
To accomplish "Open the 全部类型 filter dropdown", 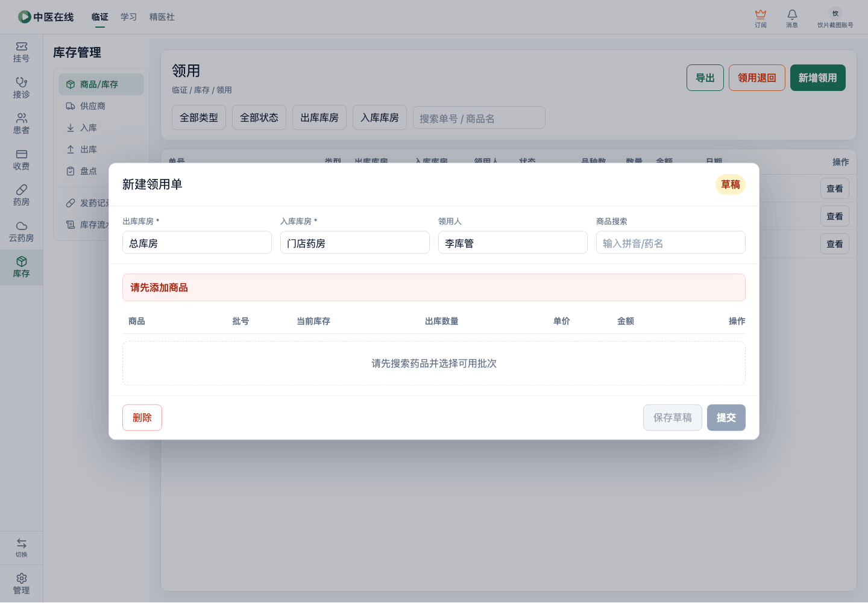I will point(199,117).
